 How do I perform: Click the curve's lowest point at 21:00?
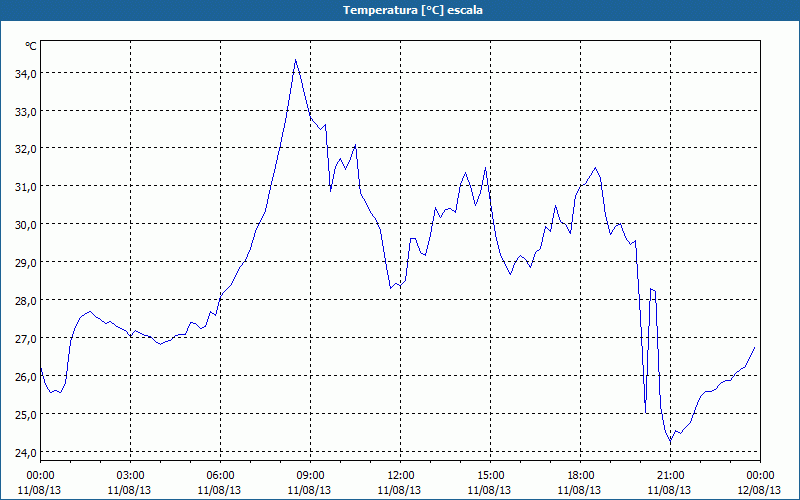pos(670,440)
